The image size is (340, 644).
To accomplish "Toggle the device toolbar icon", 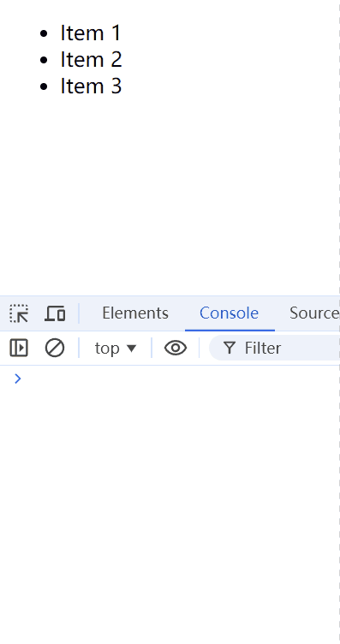I will tap(55, 313).
